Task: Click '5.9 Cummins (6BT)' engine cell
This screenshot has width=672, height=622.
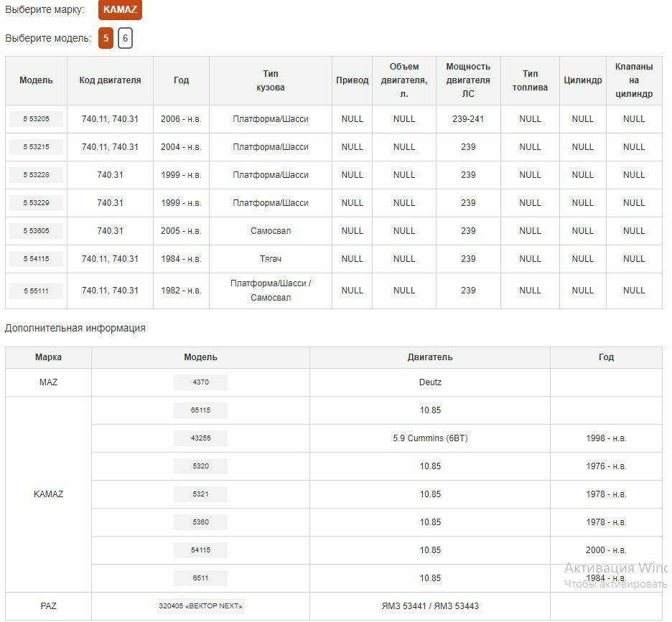Action: [x=430, y=438]
